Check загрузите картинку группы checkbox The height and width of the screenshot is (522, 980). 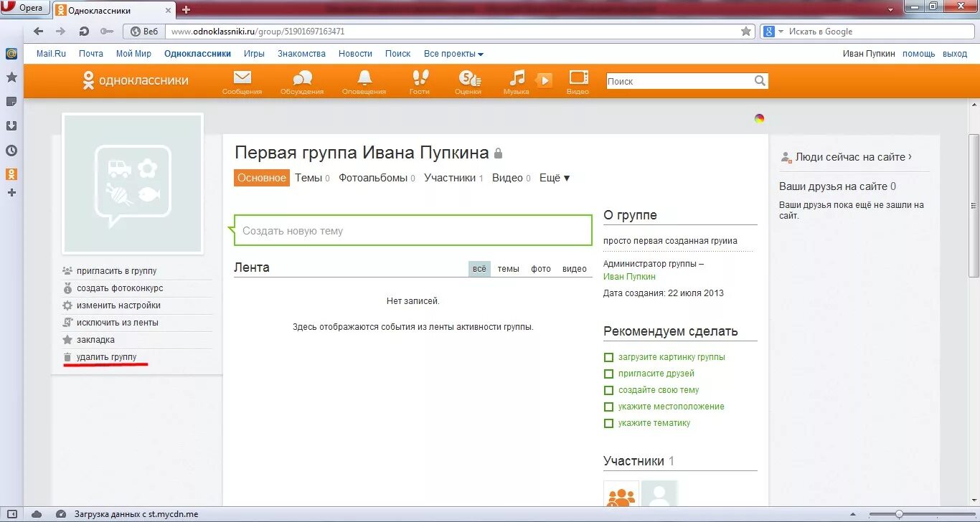click(608, 357)
